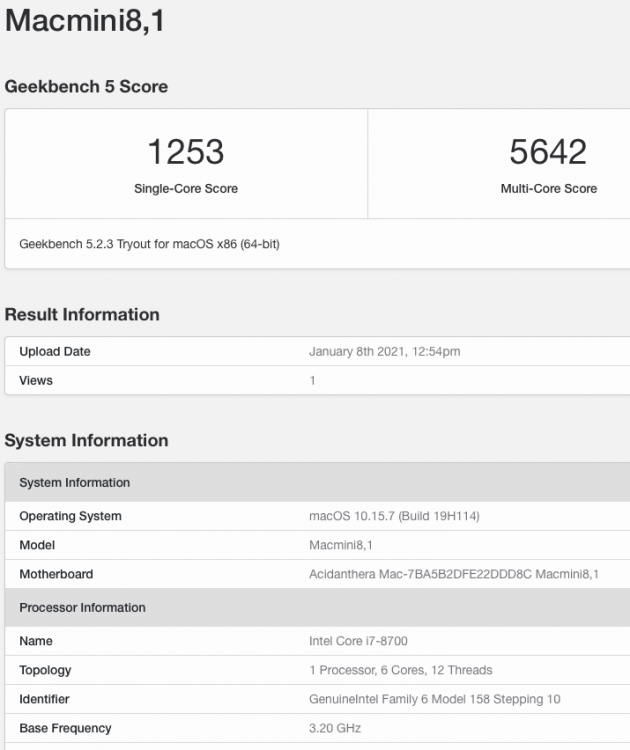
Task: Click the Base Frequency row label
Action: tap(65, 728)
